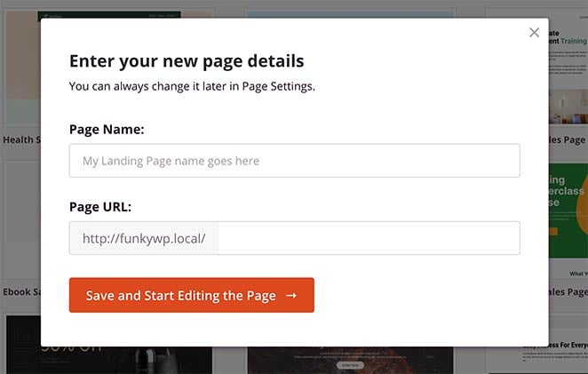Image resolution: width=588 pixels, height=374 pixels.
Task: Click the Page Settings hint text
Action: (x=192, y=86)
